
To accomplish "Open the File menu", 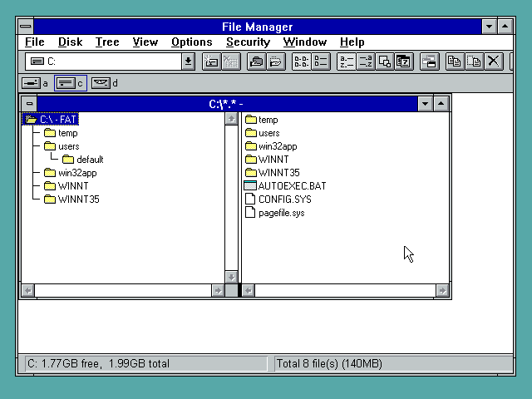I will [35, 42].
